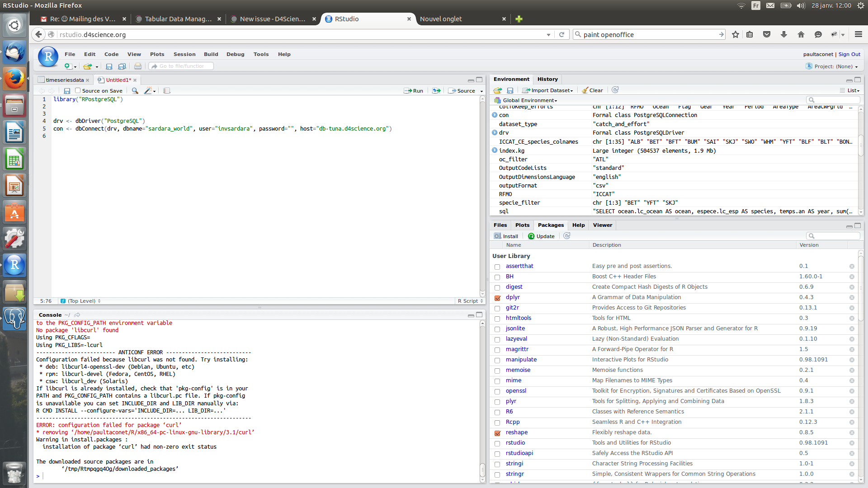Click the new file icon in RStudio toolbar

pos(68,66)
